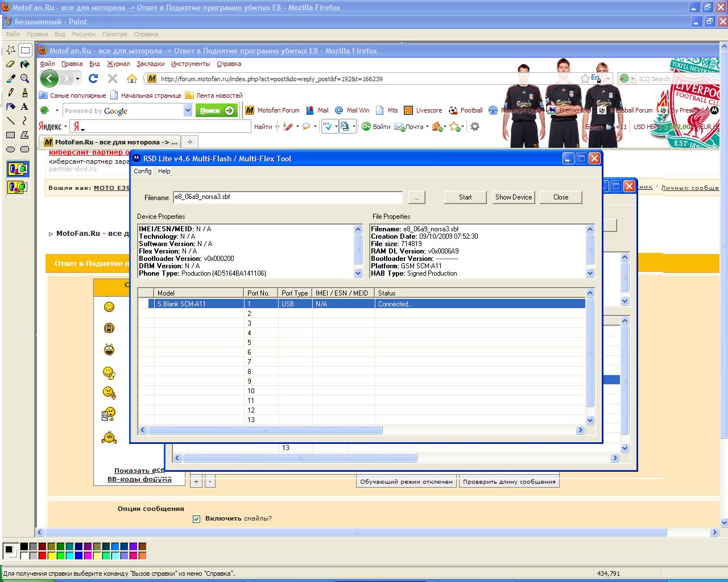Select the Pick Color eyedropper tool
This screenshot has height=582, width=728.
pyautogui.click(x=11, y=78)
